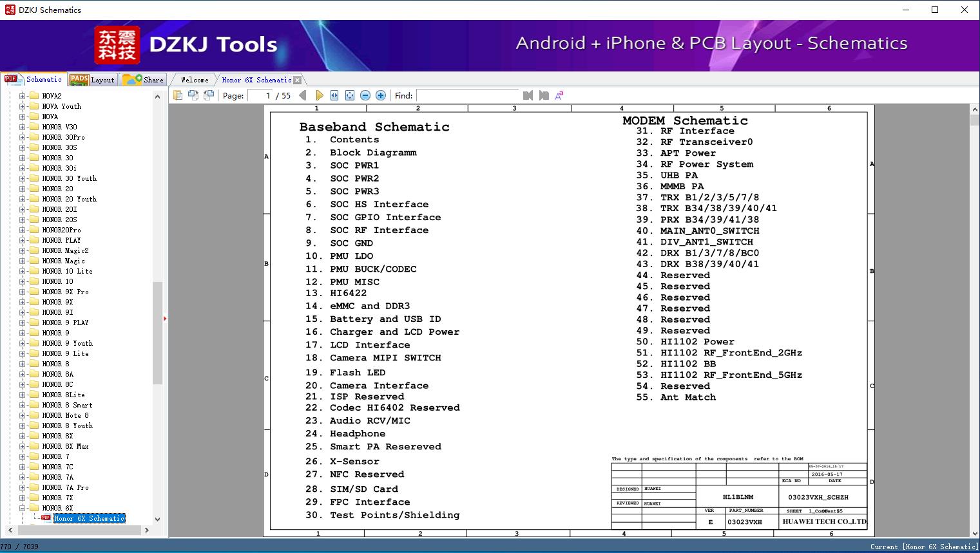Screen dimensions: 980x553
Task: Click the second page-rotate toolbar icon
Action: 193,95
